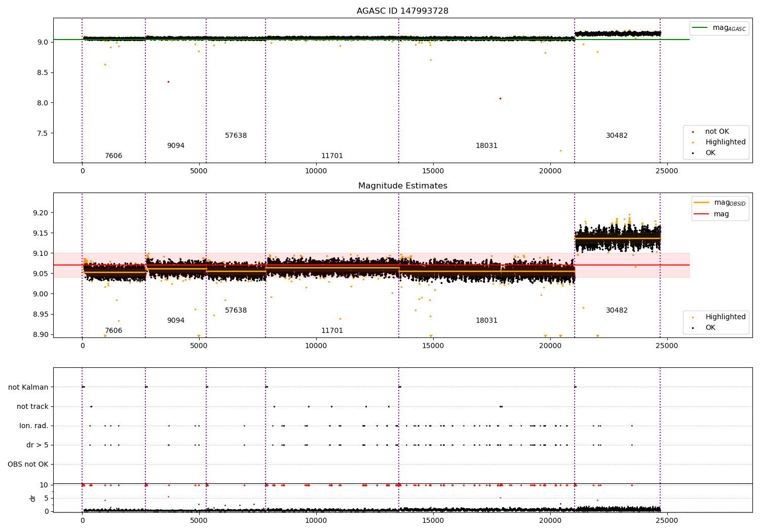
Task: Click OBSID label 7606 in top plot
Action: (113, 156)
